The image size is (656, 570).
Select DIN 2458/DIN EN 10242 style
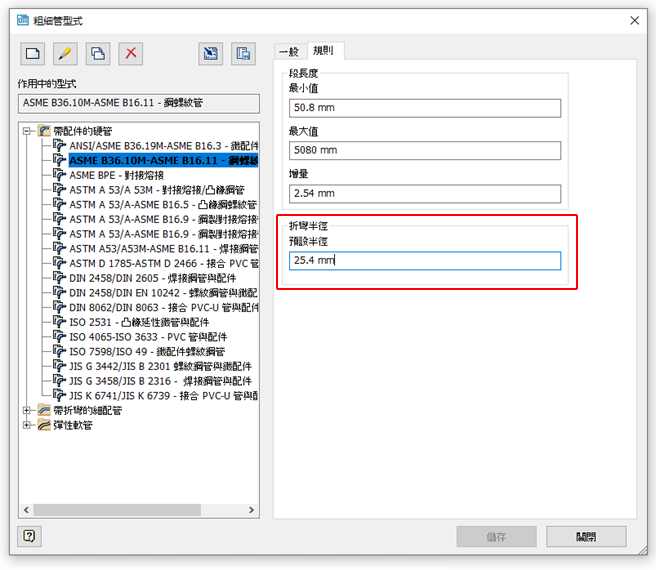tap(164, 293)
